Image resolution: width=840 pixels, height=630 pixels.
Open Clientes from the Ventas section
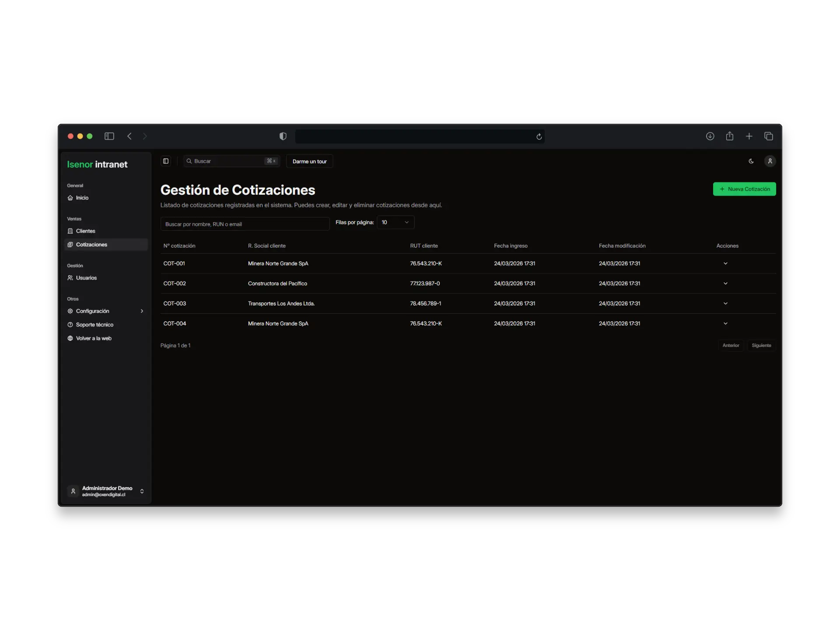85,231
